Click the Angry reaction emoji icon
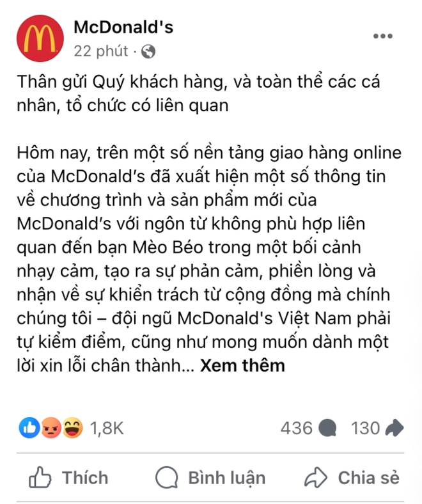422x504 pixels. pos(51,428)
